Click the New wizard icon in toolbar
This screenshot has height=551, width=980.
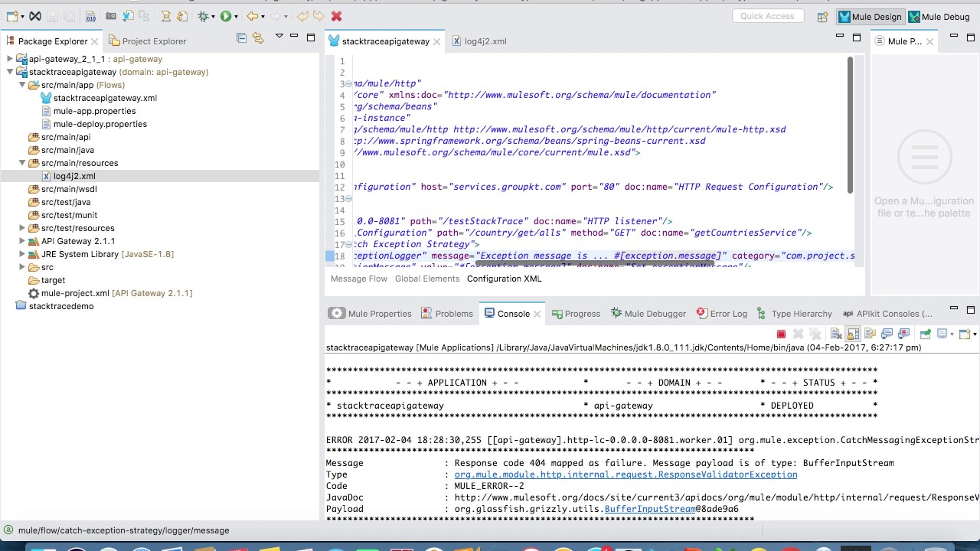(12, 16)
